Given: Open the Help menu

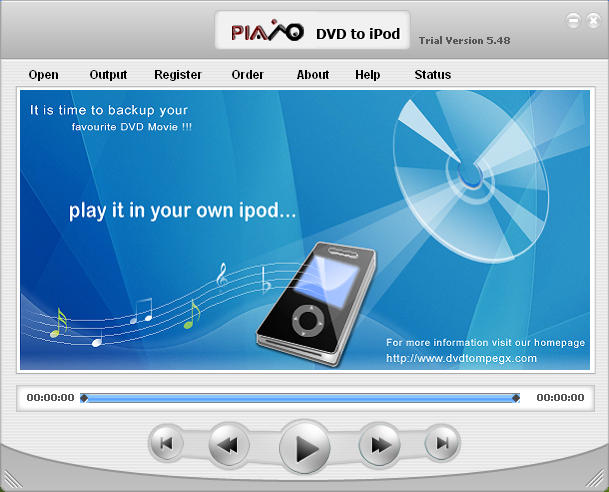Looking at the screenshot, I should 367,75.
